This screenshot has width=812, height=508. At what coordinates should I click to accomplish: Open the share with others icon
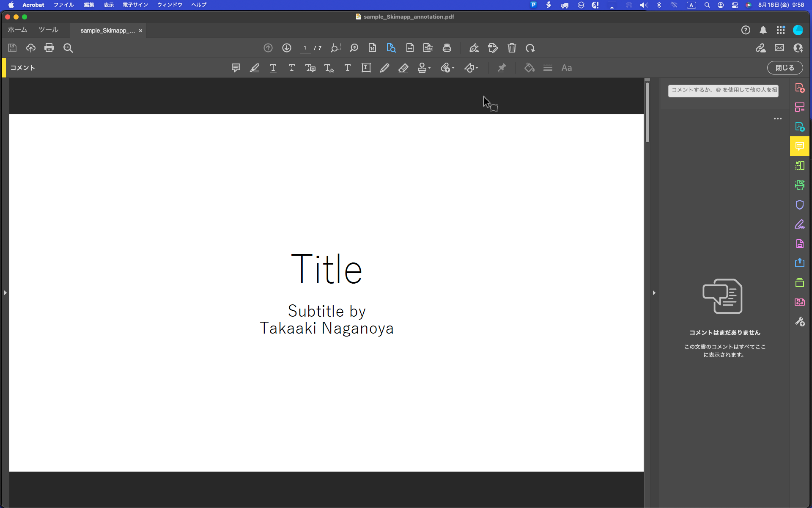pos(798,48)
